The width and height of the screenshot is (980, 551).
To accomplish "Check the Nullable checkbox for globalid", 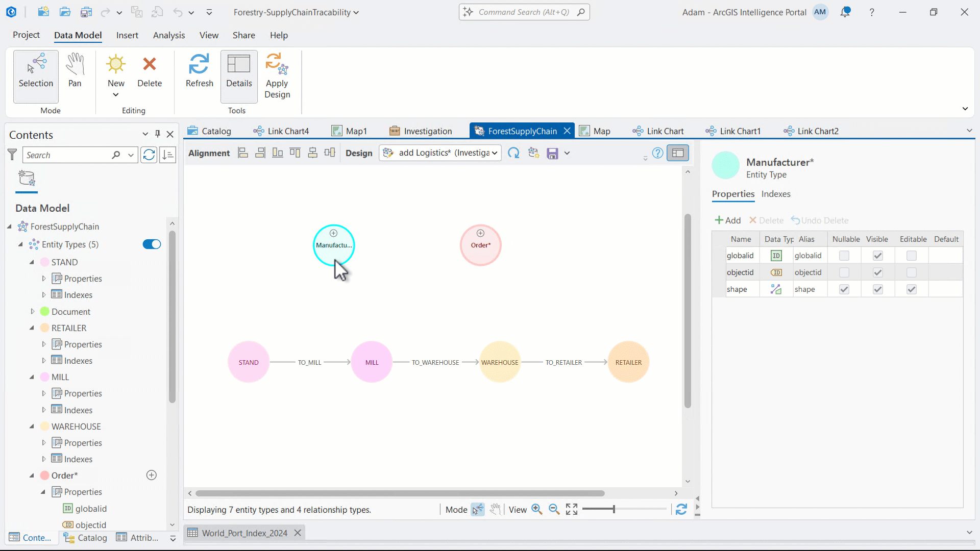I will tap(845, 256).
